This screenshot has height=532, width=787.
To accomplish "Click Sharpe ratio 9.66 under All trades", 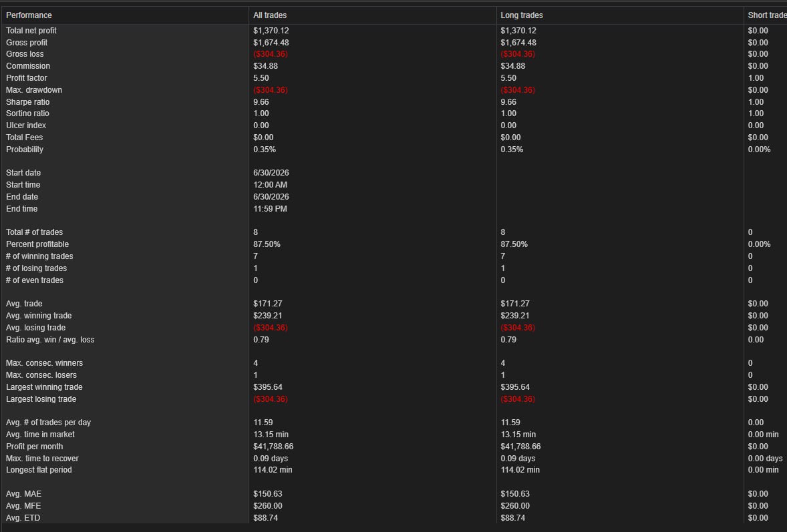I will 261,101.
